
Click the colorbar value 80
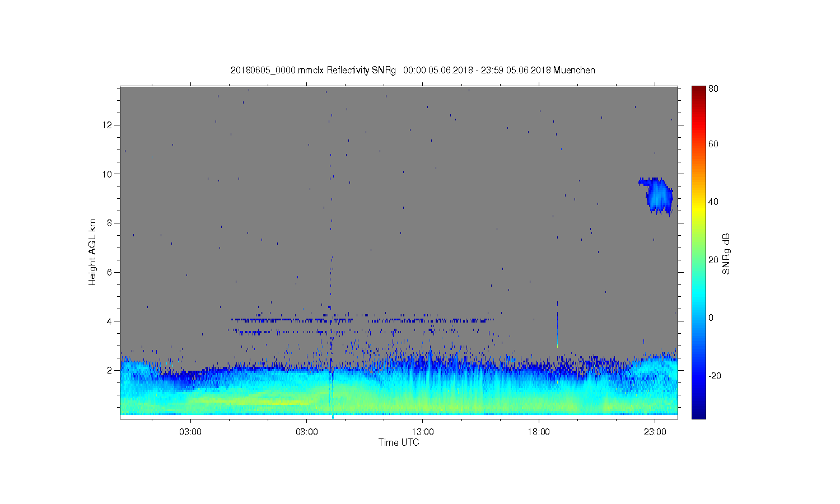tap(713, 88)
